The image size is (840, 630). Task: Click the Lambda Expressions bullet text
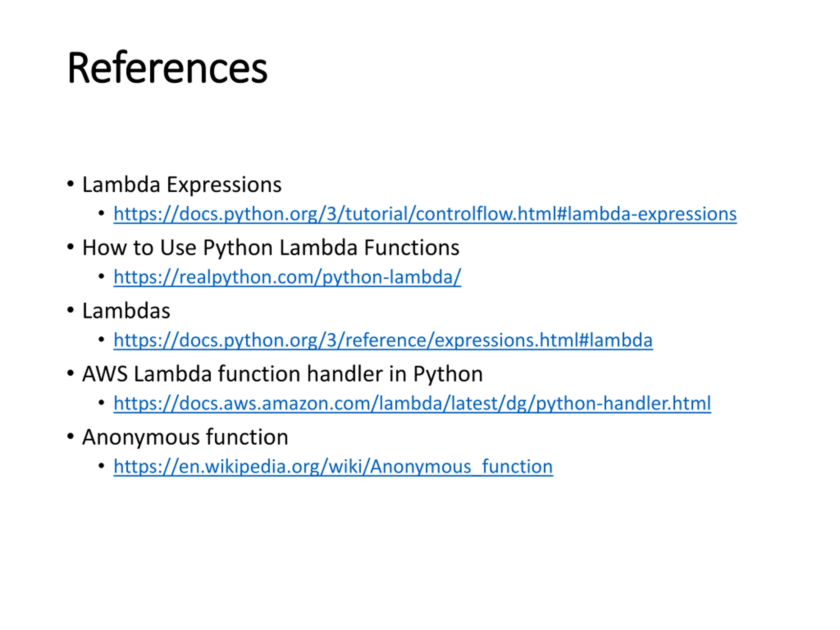[x=182, y=185]
